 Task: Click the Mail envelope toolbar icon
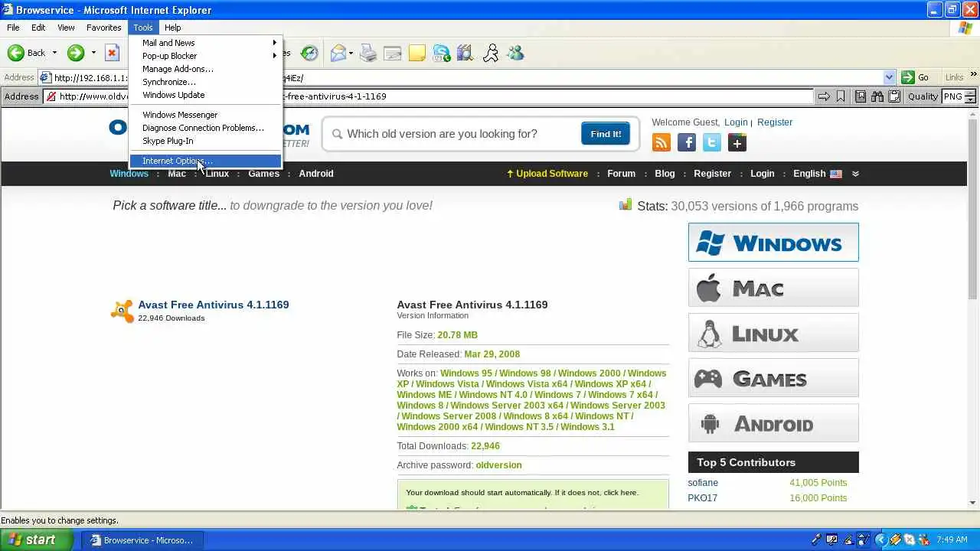click(338, 53)
